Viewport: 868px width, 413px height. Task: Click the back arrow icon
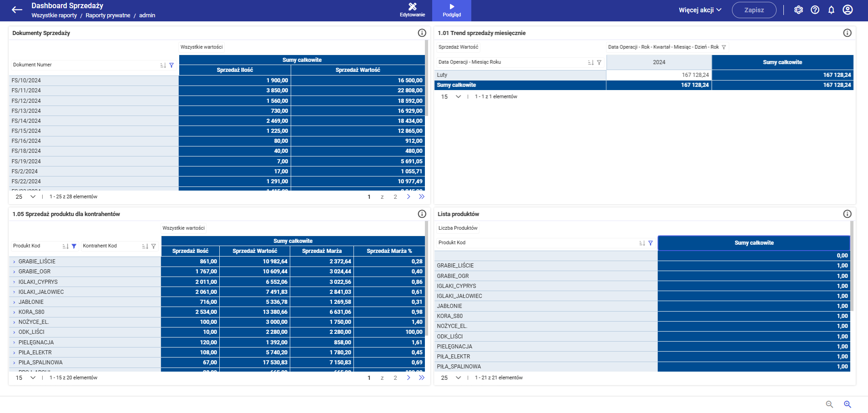(17, 10)
